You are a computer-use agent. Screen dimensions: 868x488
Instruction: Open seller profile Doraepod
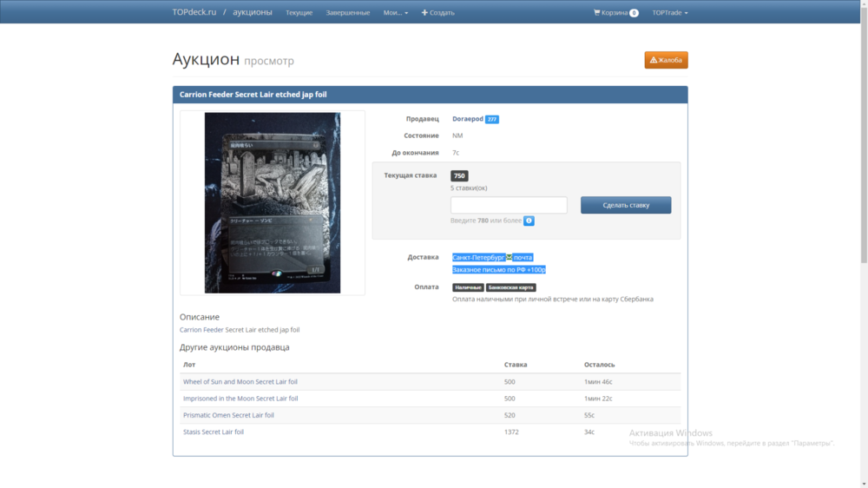[x=467, y=119]
